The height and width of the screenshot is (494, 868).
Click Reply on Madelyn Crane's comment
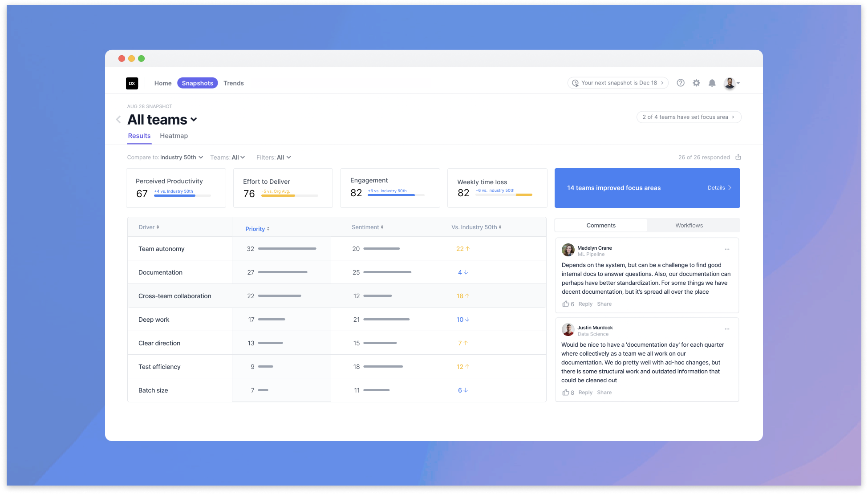(x=585, y=304)
